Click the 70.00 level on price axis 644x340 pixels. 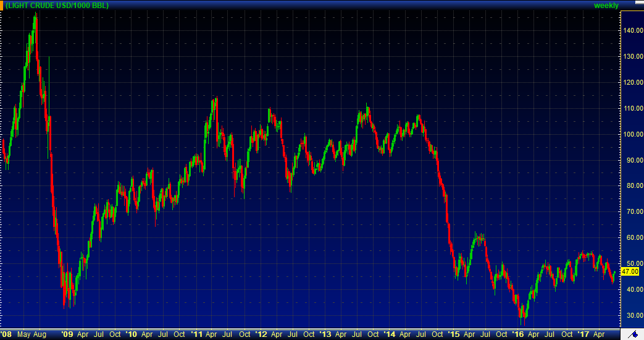(631, 211)
